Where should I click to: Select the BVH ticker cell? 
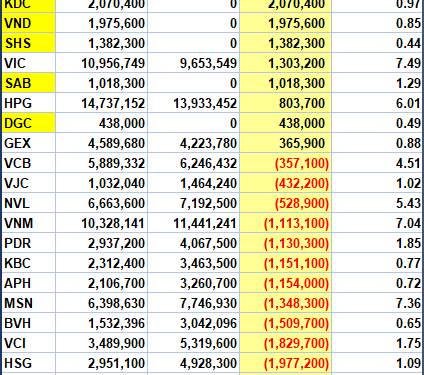pyautogui.click(x=29, y=323)
